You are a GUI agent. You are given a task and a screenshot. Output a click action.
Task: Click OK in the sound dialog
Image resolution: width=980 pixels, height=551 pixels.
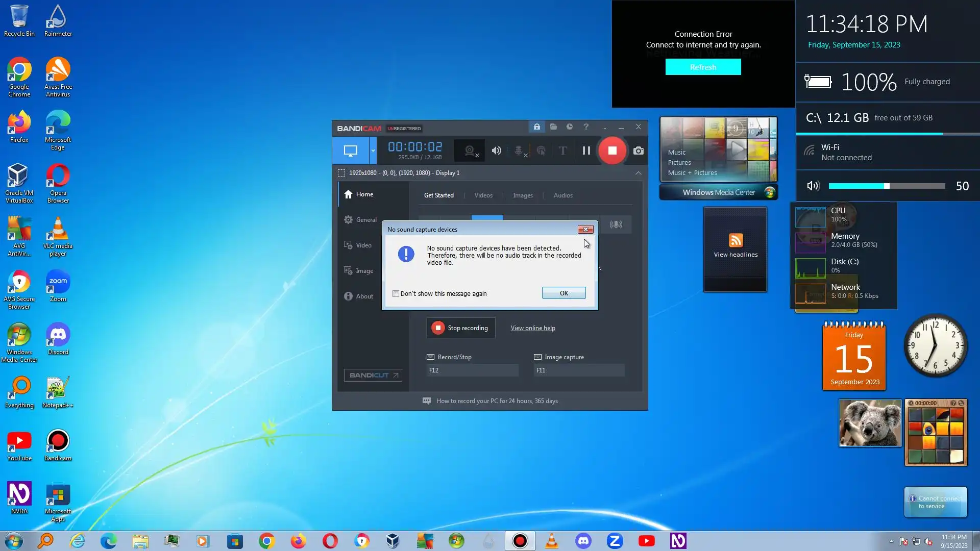click(x=563, y=293)
